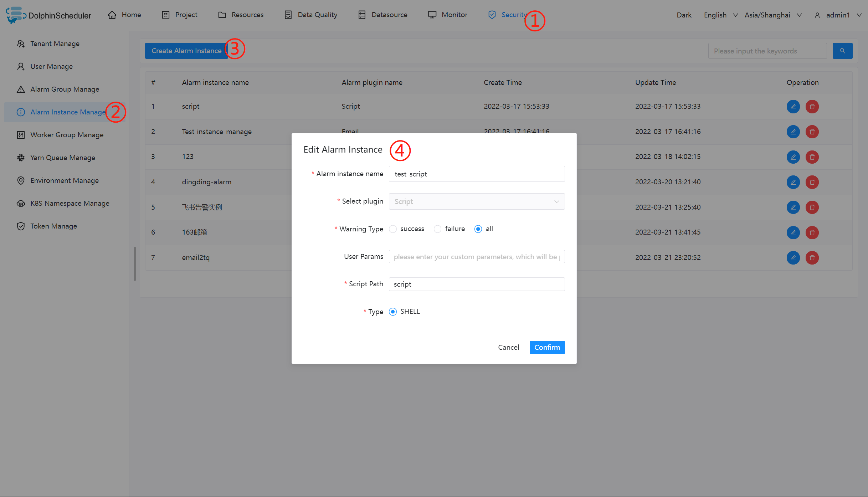Select the failure warning type radio
The image size is (868, 497).
point(437,229)
